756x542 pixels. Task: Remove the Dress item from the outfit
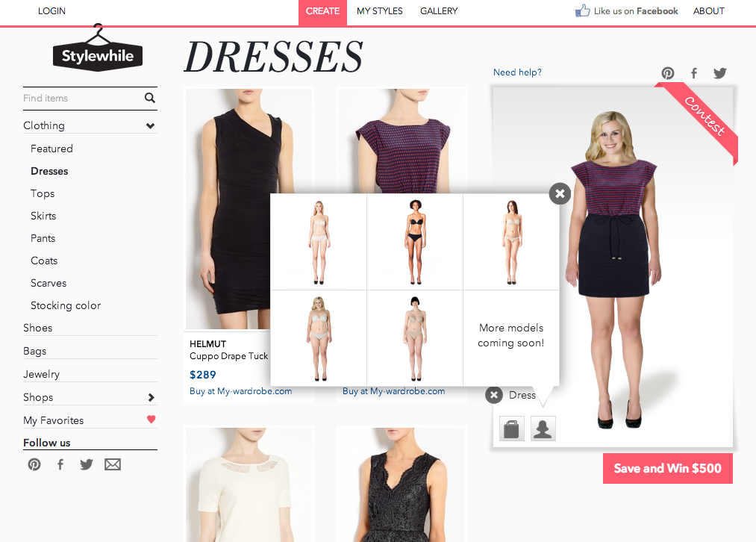pos(494,395)
